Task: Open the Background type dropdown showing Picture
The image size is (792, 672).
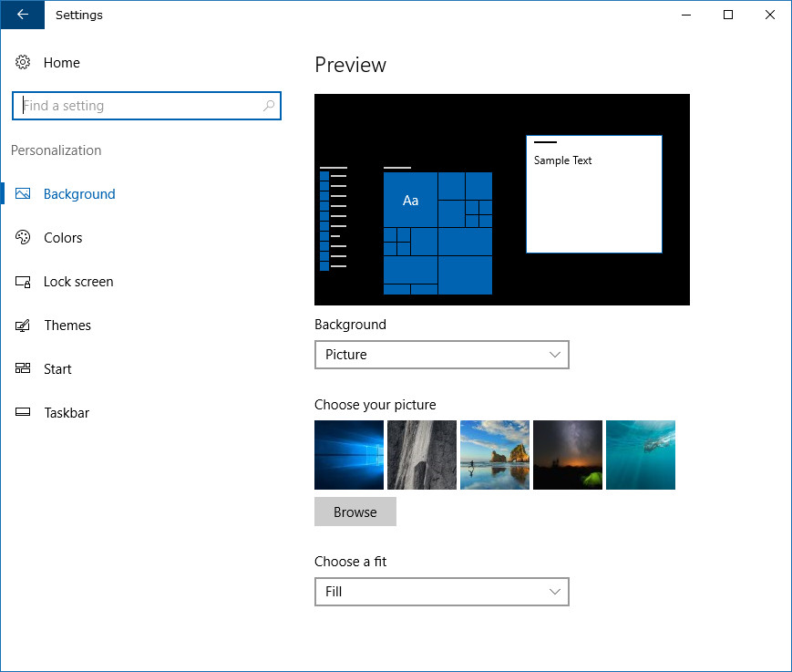Action: [x=441, y=355]
